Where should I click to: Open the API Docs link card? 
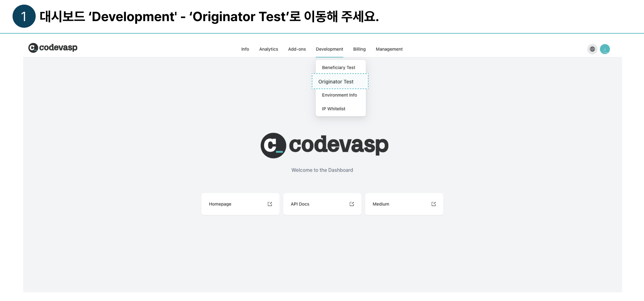(322, 204)
